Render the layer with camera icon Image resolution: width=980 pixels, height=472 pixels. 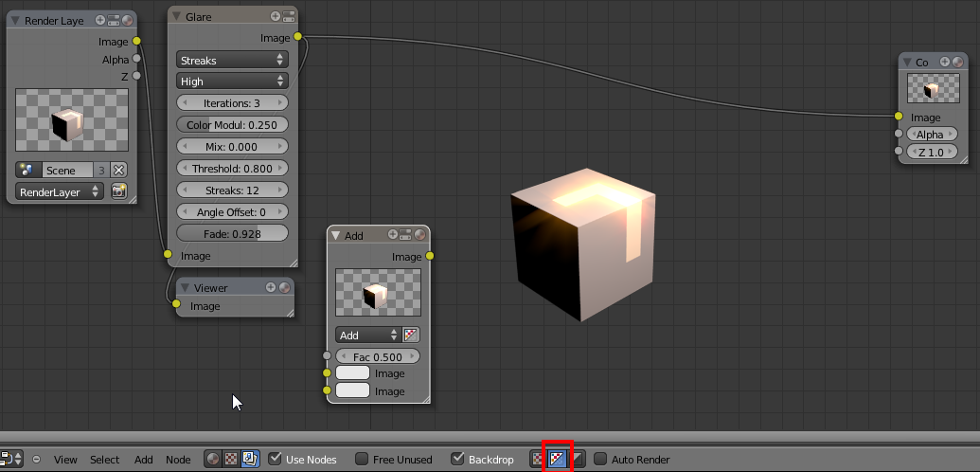tap(118, 191)
